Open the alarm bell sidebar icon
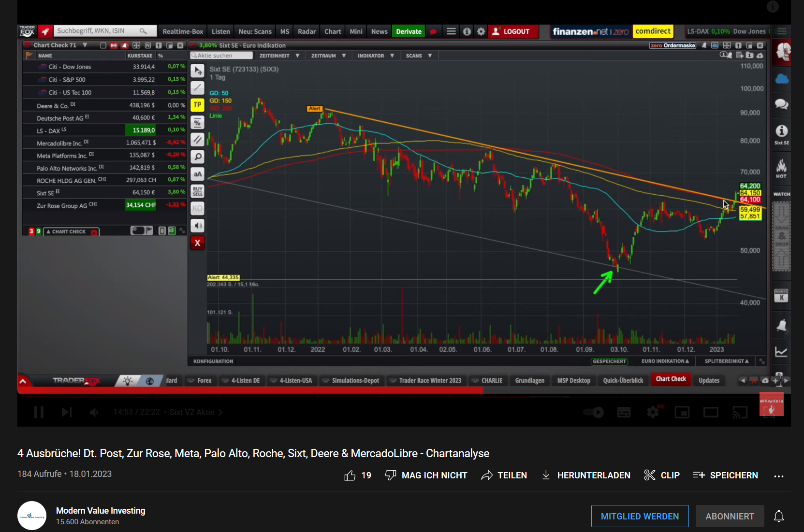This screenshot has width=804, height=532. pyautogui.click(x=782, y=326)
